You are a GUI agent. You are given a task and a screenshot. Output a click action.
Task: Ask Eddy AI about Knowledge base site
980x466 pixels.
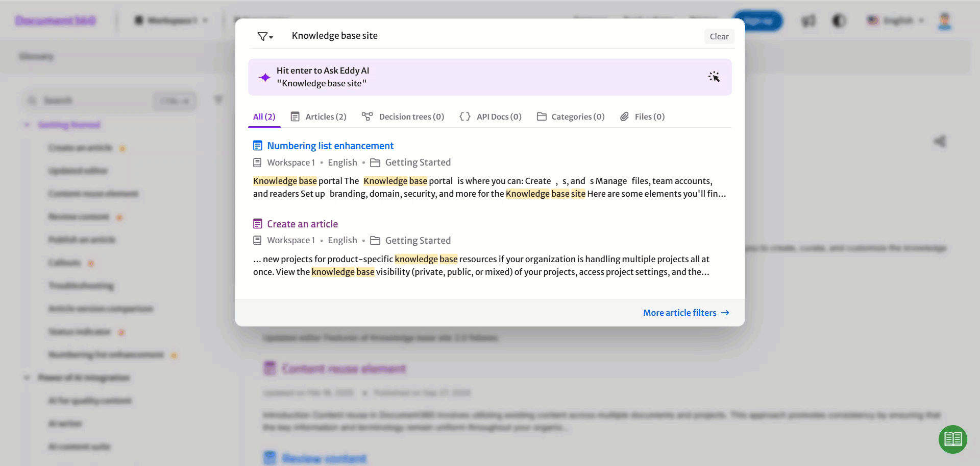pyautogui.click(x=490, y=77)
